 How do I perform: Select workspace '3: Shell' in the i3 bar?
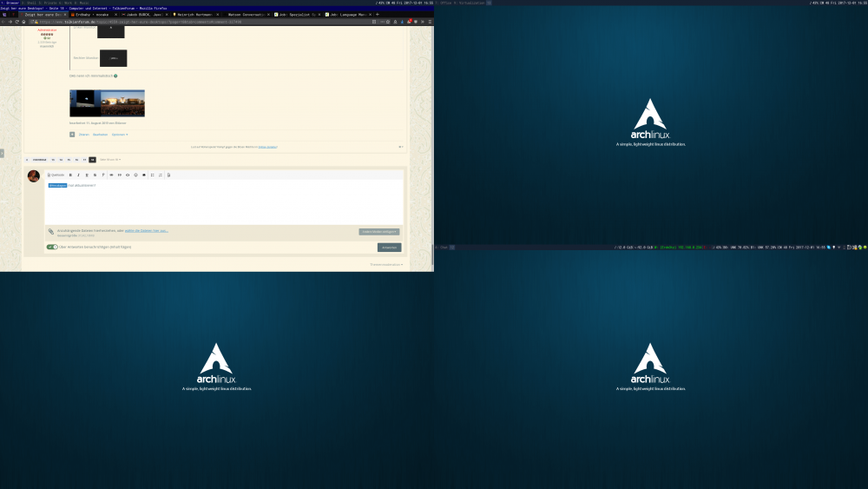tap(30, 3)
